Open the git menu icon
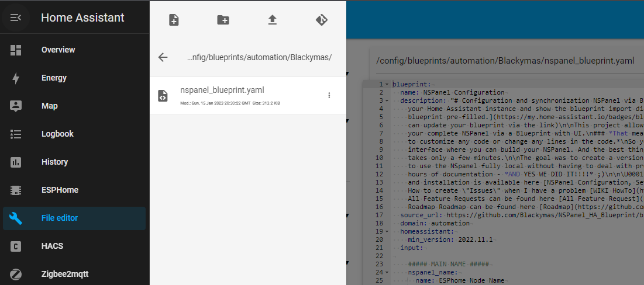 click(x=321, y=20)
